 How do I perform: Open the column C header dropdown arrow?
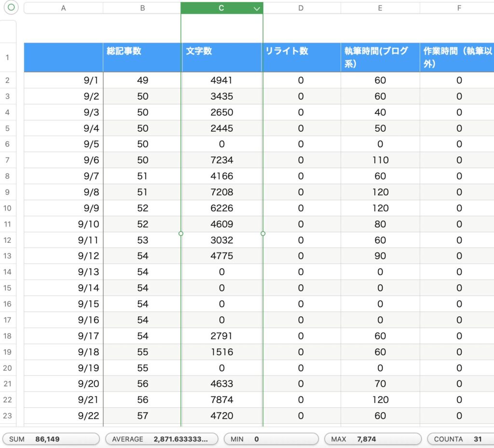click(257, 8)
